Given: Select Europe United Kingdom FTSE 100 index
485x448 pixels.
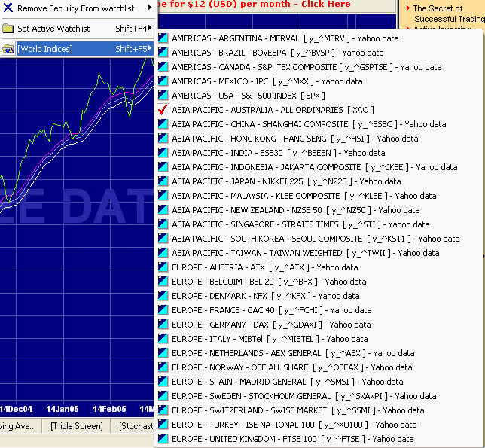Looking at the screenshot, I should coord(318,439).
